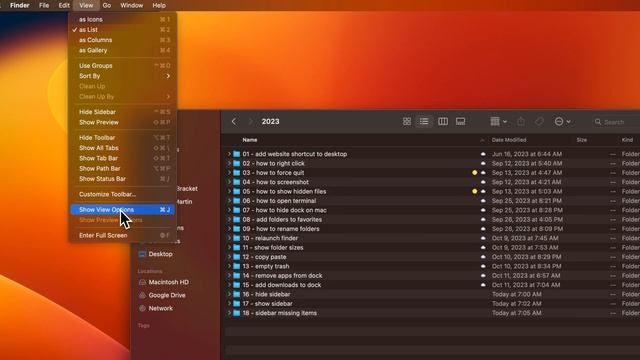Choose as Icons in View menu

click(122, 19)
